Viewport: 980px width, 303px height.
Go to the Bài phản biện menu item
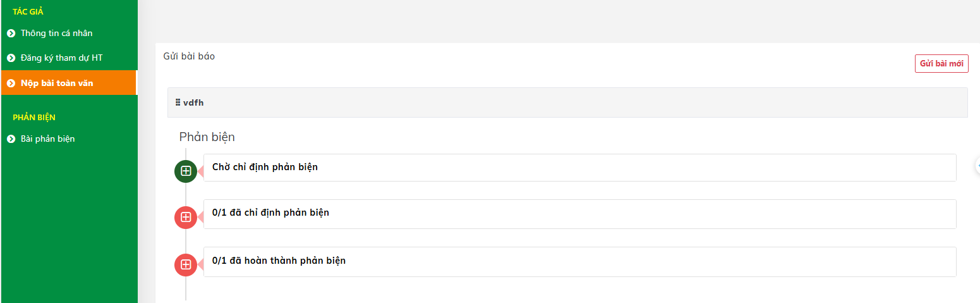click(47, 139)
